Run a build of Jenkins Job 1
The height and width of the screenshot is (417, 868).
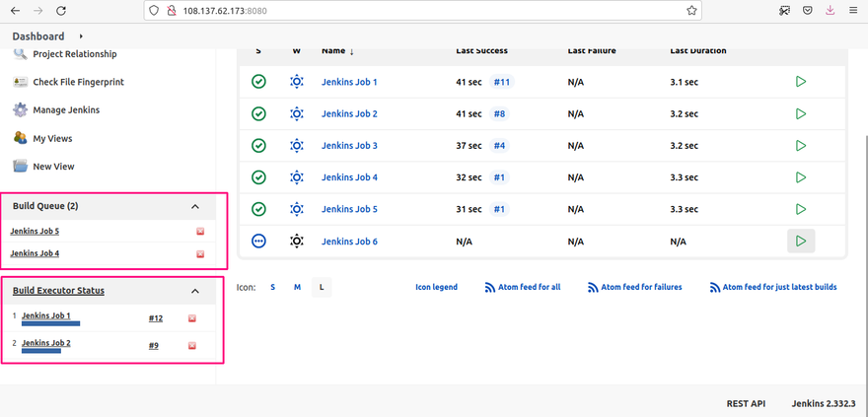click(x=801, y=82)
